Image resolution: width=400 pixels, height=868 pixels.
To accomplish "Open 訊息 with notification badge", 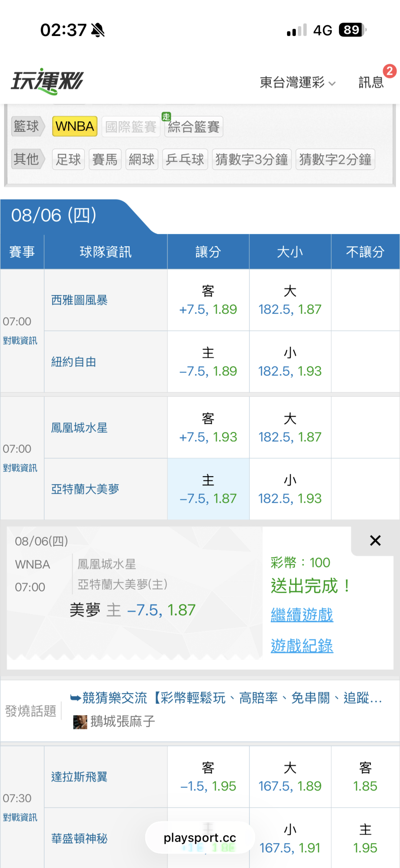I will 371,82.
